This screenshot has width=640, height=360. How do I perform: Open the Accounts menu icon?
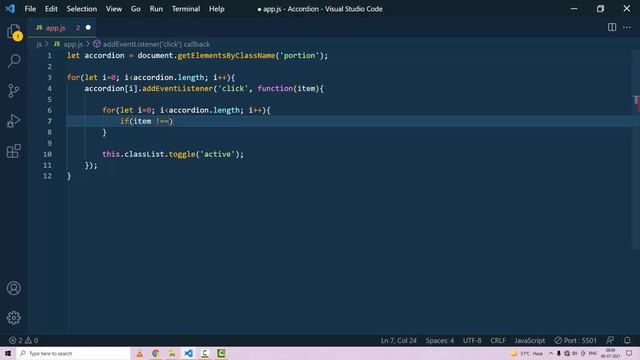[14, 288]
